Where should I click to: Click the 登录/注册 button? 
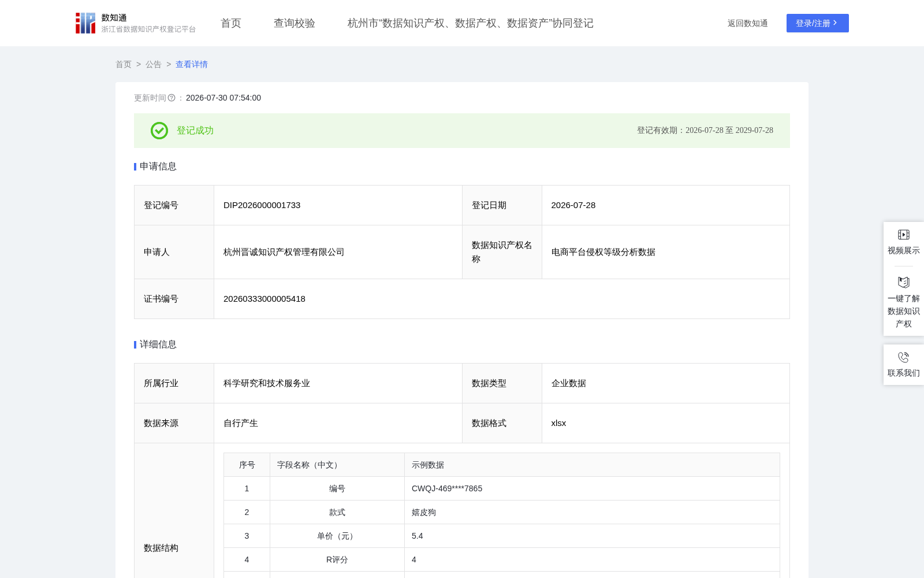[x=818, y=23]
